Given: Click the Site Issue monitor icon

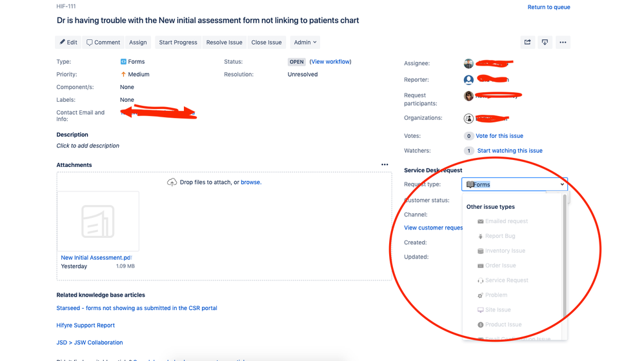Looking at the screenshot, I should click(481, 310).
